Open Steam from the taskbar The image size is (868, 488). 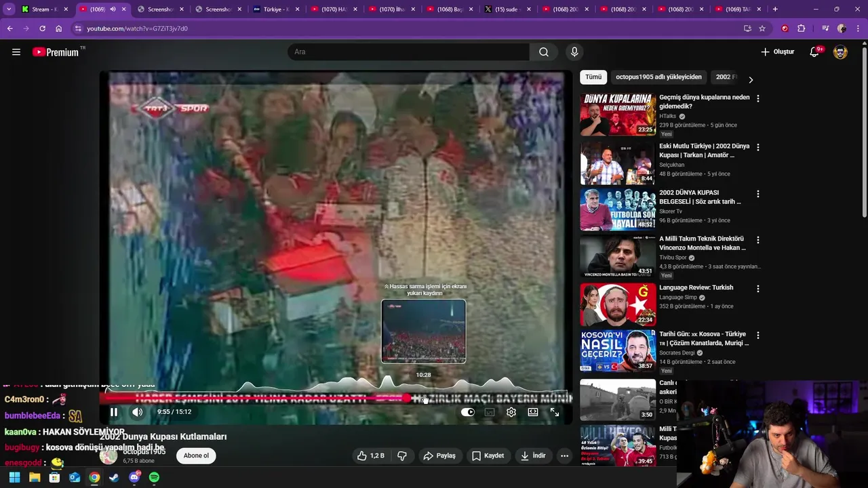(114, 478)
